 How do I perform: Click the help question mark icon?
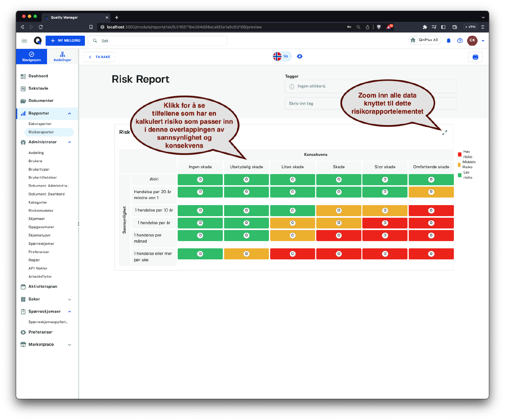click(x=460, y=41)
